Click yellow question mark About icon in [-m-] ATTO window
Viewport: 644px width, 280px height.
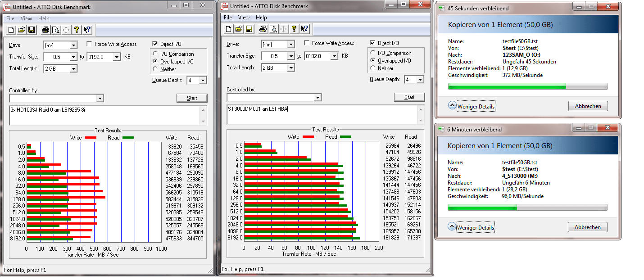[x=294, y=29]
